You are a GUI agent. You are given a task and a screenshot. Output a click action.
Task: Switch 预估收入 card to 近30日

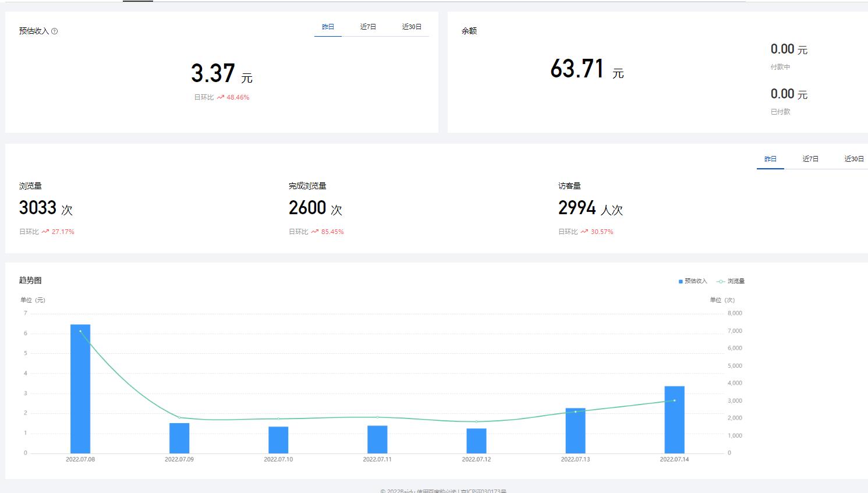tap(412, 27)
